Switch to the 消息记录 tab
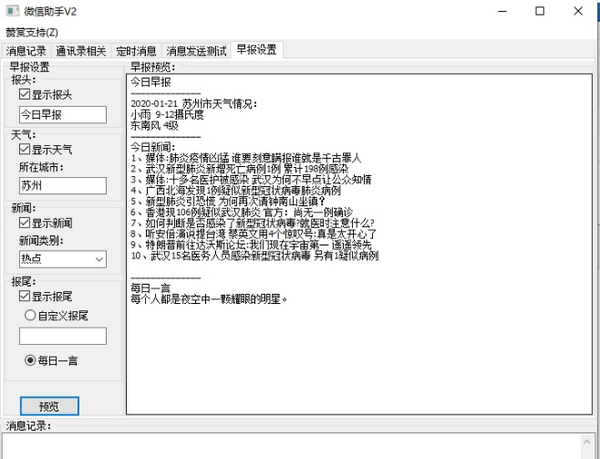The height and width of the screenshot is (459, 600). tap(26, 50)
